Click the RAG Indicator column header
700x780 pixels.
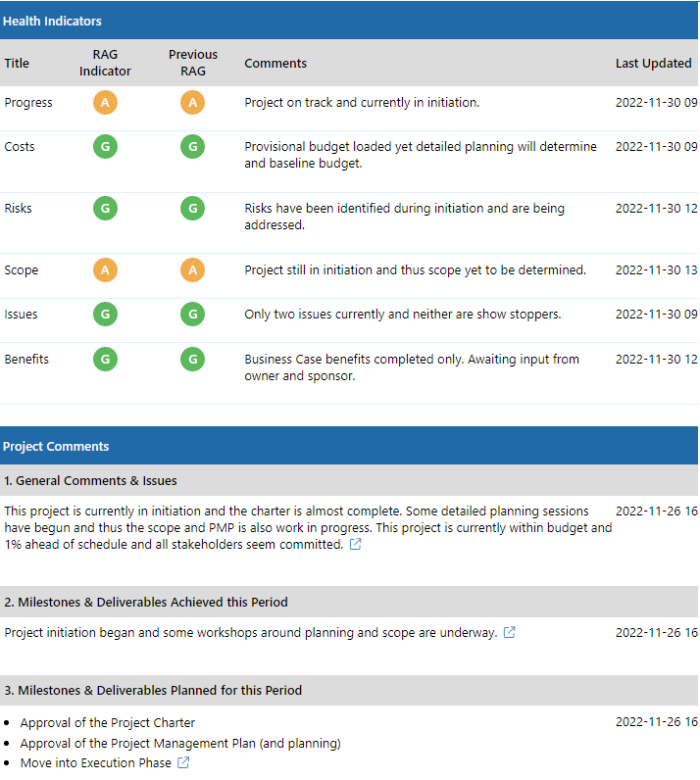pyautogui.click(x=105, y=63)
